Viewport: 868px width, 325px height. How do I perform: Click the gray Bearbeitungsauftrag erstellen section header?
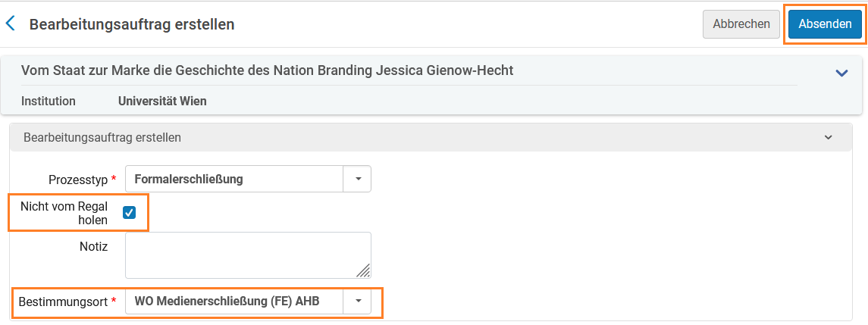(431, 137)
